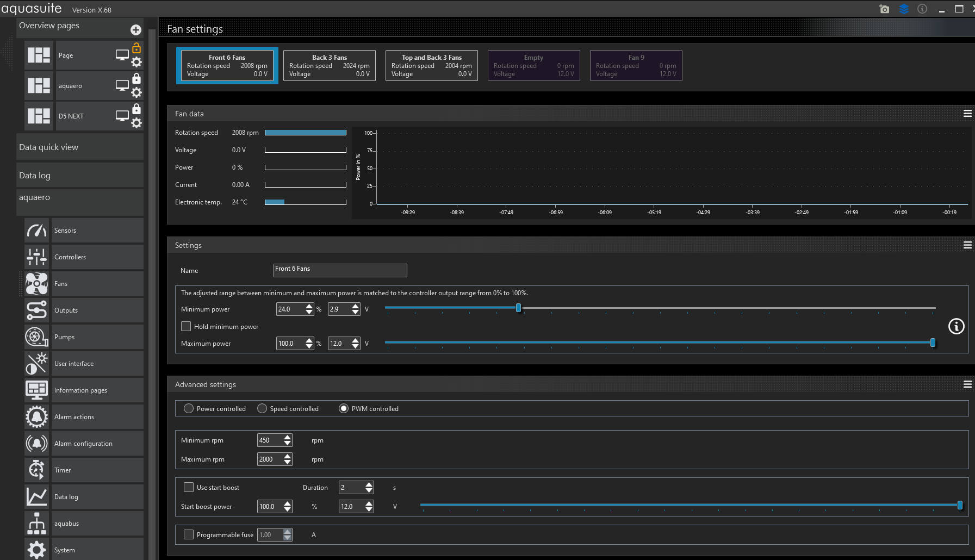Open the aquabus network icon

[36, 524]
